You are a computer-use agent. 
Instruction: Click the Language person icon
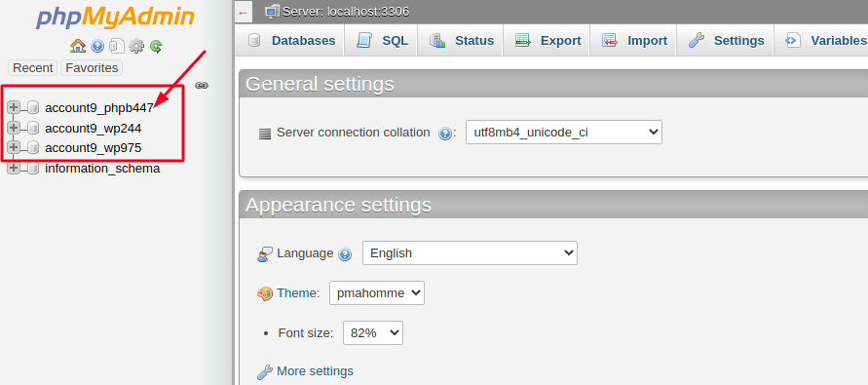coord(265,254)
